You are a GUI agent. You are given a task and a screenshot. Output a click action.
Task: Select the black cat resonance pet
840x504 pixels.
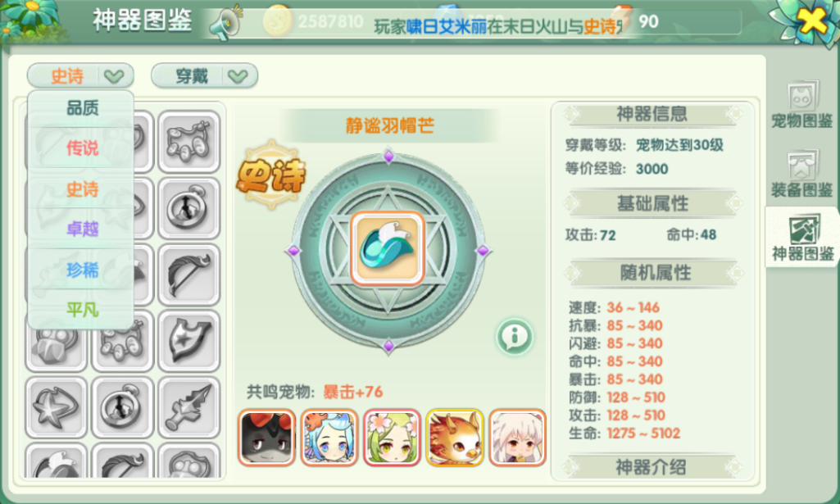pyautogui.click(x=266, y=438)
